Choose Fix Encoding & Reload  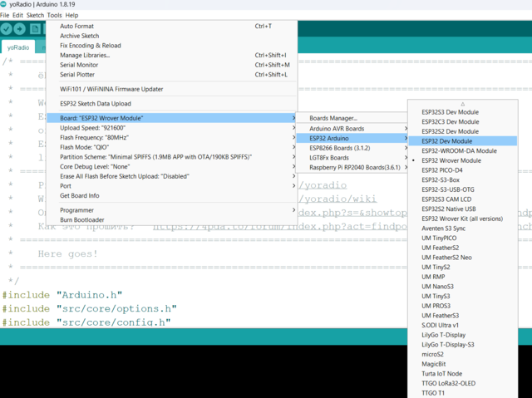point(172,46)
